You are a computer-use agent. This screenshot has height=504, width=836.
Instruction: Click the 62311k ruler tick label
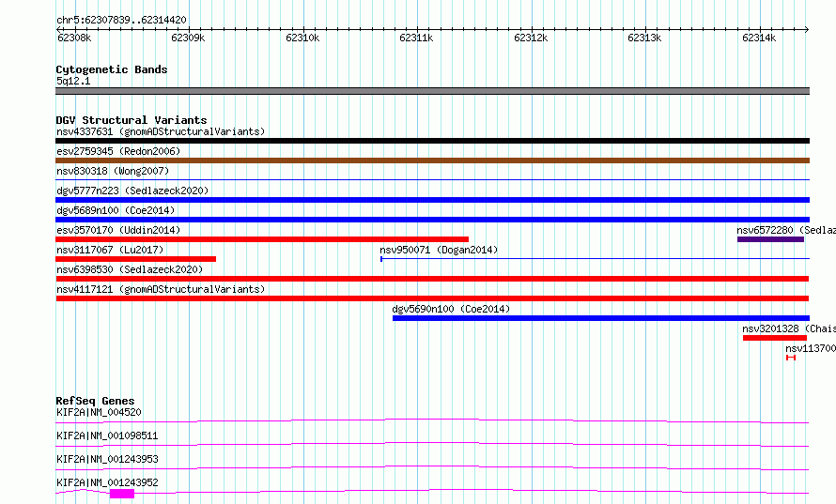(416, 38)
